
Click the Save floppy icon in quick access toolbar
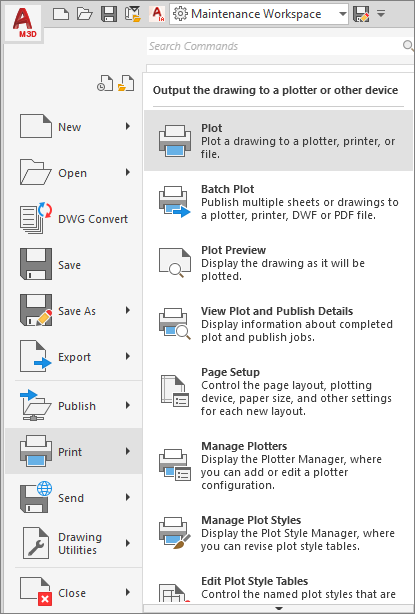pyautogui.click(x=109, y=14)
